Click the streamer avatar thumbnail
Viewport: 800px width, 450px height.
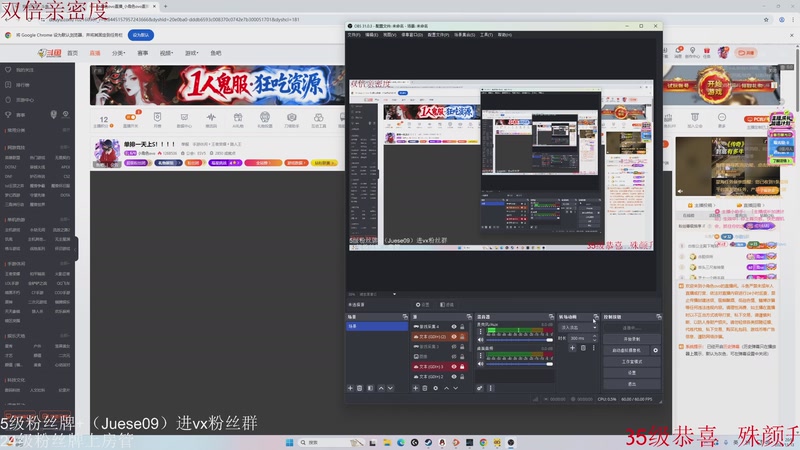point(107,153)
